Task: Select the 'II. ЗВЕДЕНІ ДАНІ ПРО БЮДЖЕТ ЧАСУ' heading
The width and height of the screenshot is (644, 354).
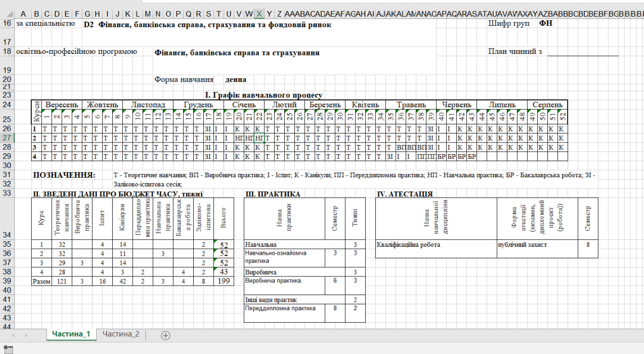Action: 118,194
